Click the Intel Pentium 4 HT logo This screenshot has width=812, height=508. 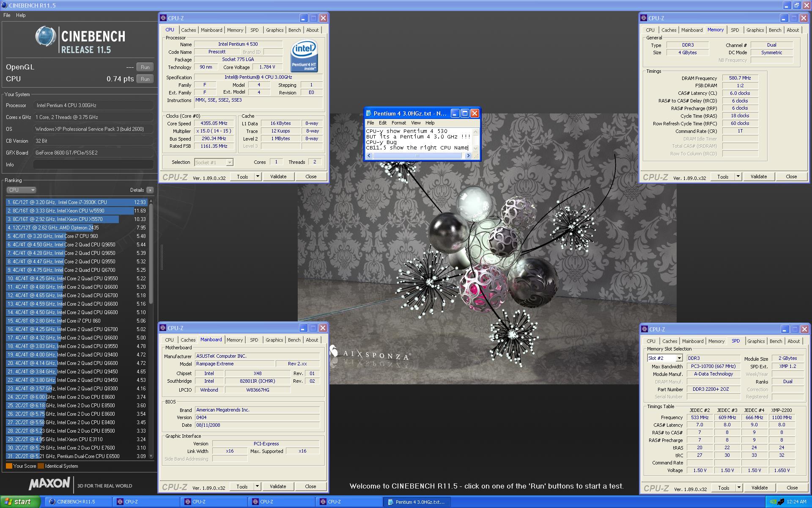[304, 56]
